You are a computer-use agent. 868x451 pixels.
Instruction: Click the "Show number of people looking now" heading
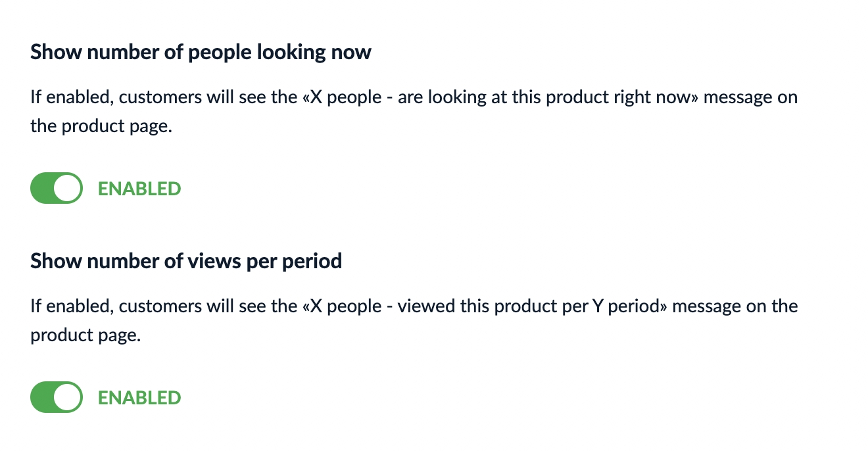pyautogui.click(x=201, y=52)
